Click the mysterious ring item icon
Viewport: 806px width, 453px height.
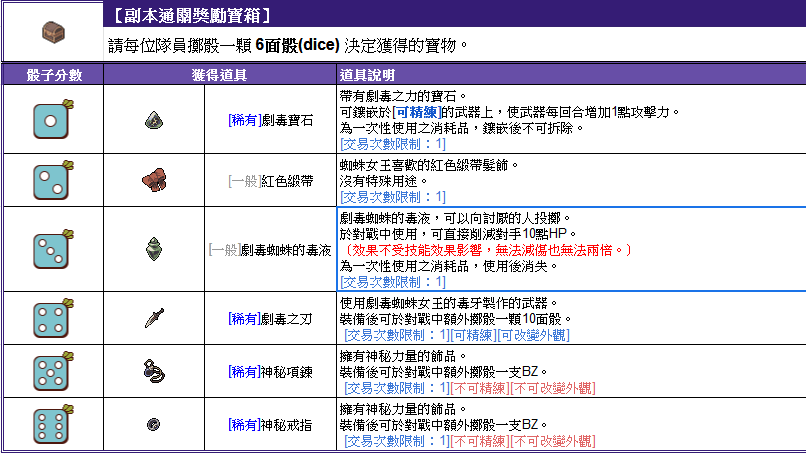[x=154, y=425]
